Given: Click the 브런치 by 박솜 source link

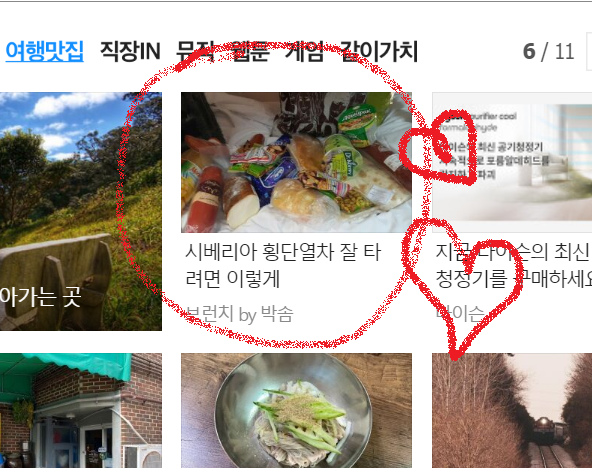Looking at the screenshot, I should (x=239, y=314).
